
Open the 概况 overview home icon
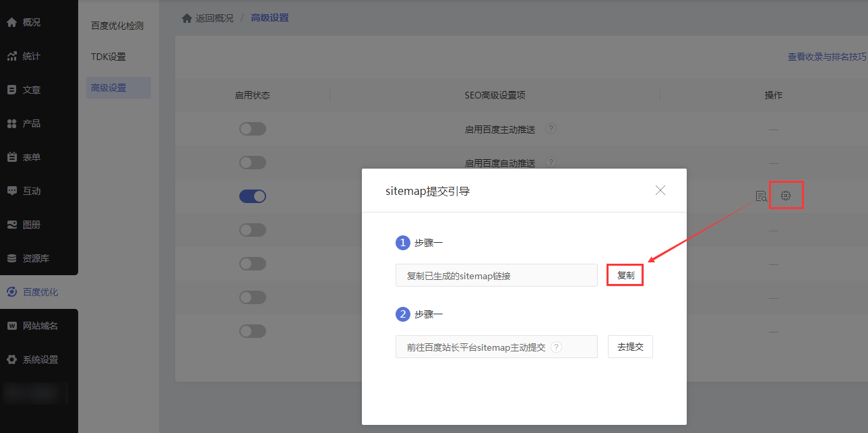click(11, 22)
